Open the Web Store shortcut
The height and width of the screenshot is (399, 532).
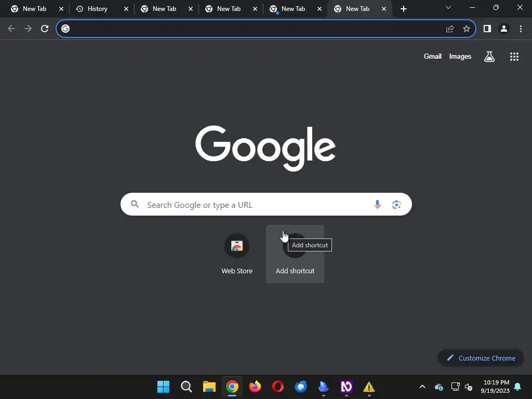(237, 254)
